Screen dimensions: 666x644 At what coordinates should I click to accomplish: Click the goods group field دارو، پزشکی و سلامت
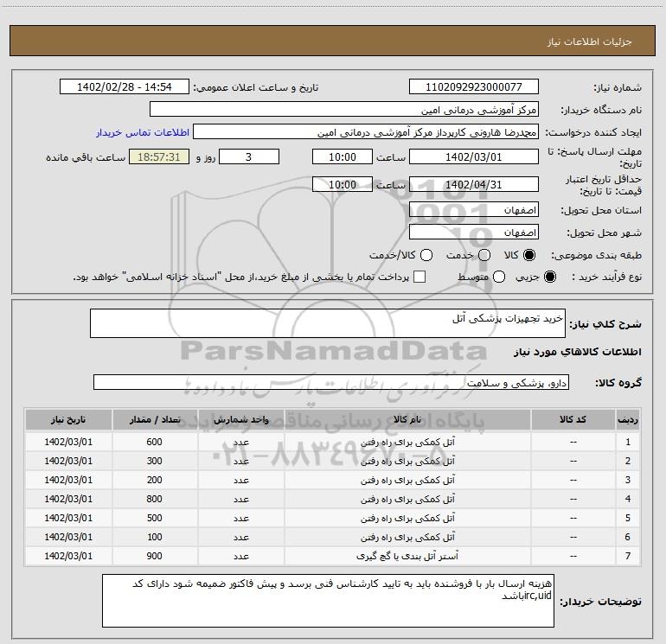pos(331,382)
